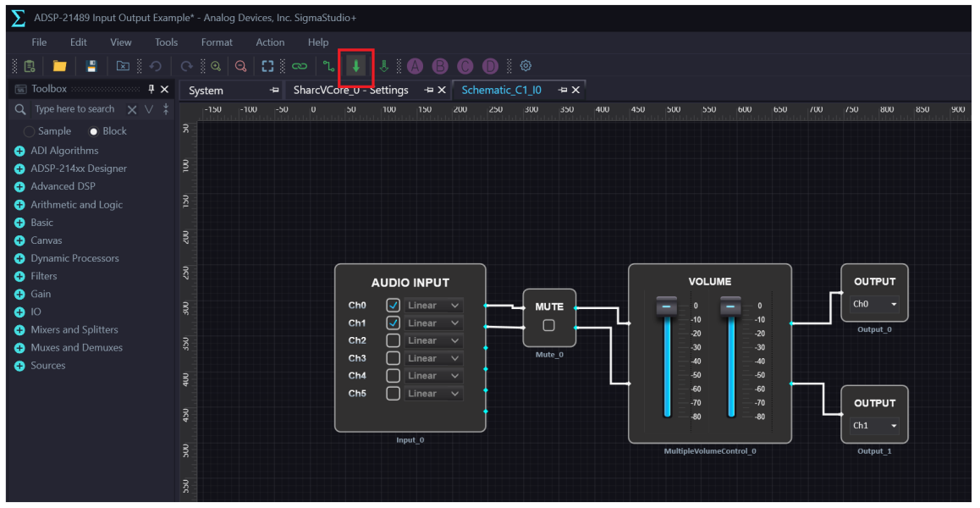Open the Format menu
The width and height of the screenshot is (980, 508).
[x=217, y=42]
